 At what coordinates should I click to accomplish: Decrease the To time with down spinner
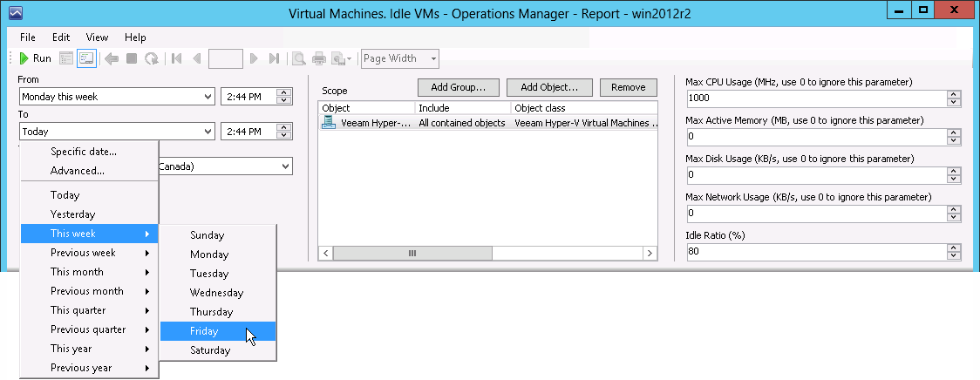coord(284,135)
